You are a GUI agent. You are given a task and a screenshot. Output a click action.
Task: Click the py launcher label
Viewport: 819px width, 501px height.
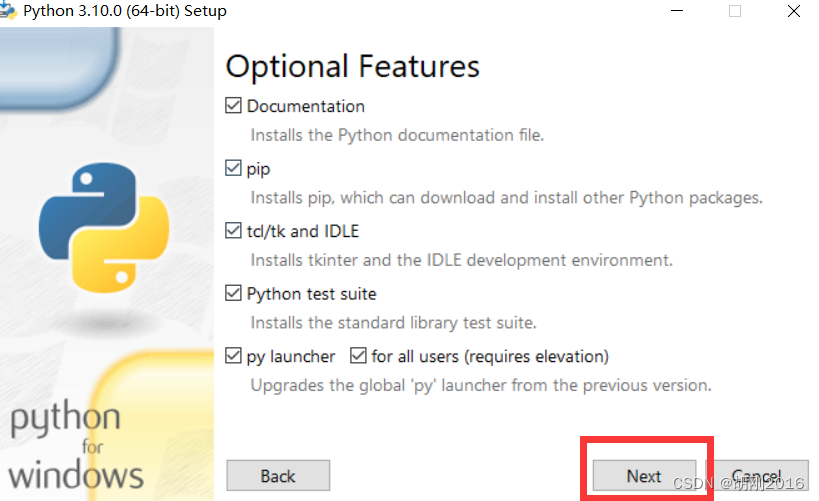[290, 357]
